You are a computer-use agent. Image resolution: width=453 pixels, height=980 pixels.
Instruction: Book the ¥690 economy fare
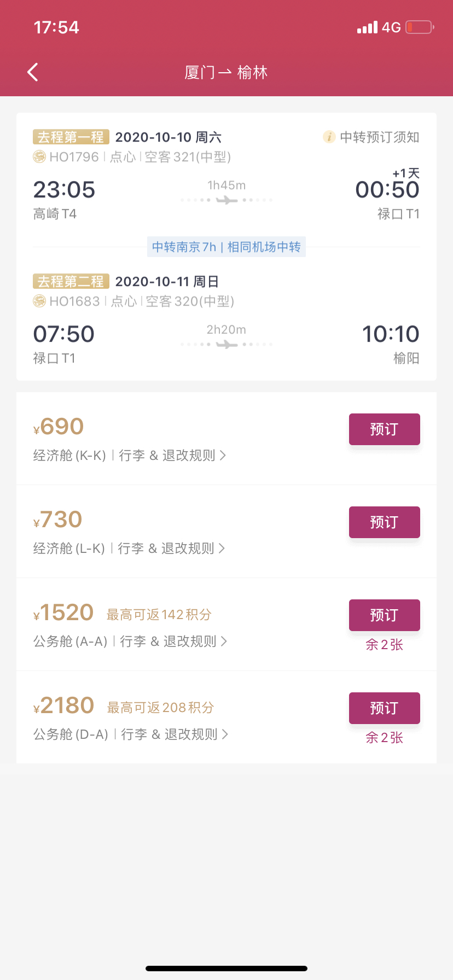tap(385, 429)
